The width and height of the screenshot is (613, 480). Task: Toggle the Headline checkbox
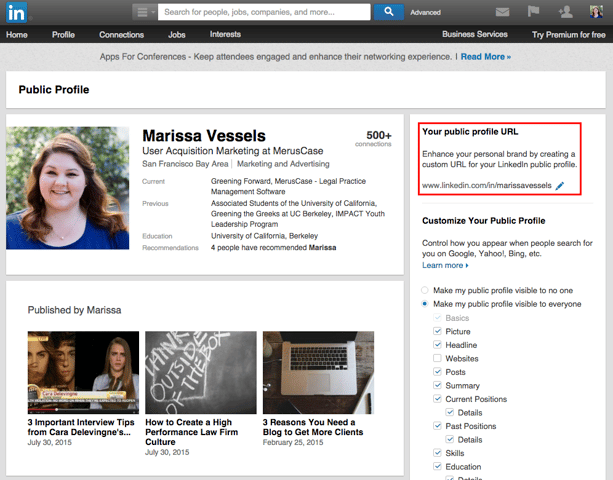click(x=437, y=345)
